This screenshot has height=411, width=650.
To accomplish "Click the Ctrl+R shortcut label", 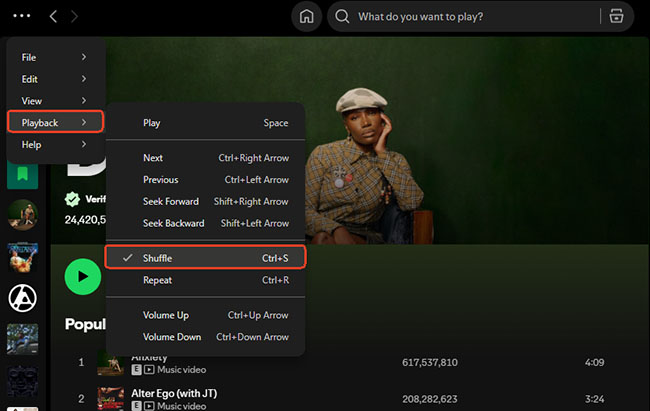I will click(x=276, y=280).
